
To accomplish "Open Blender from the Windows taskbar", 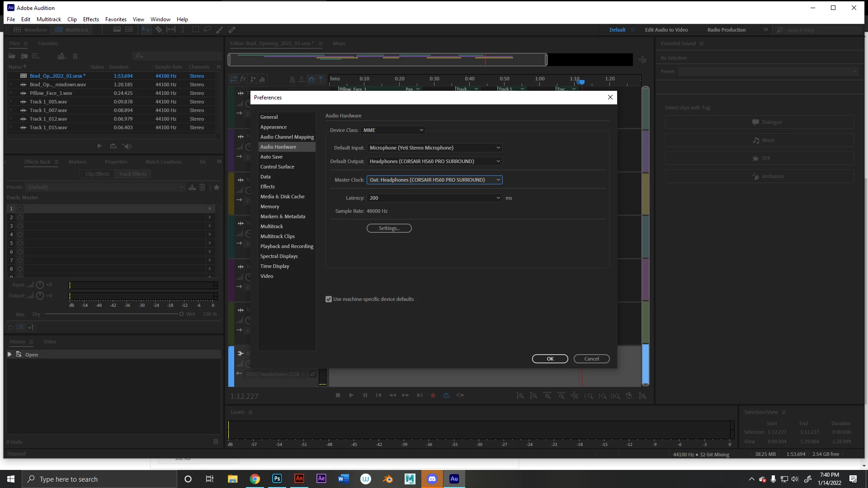I will pyautogui.click(x=388, y=479).
